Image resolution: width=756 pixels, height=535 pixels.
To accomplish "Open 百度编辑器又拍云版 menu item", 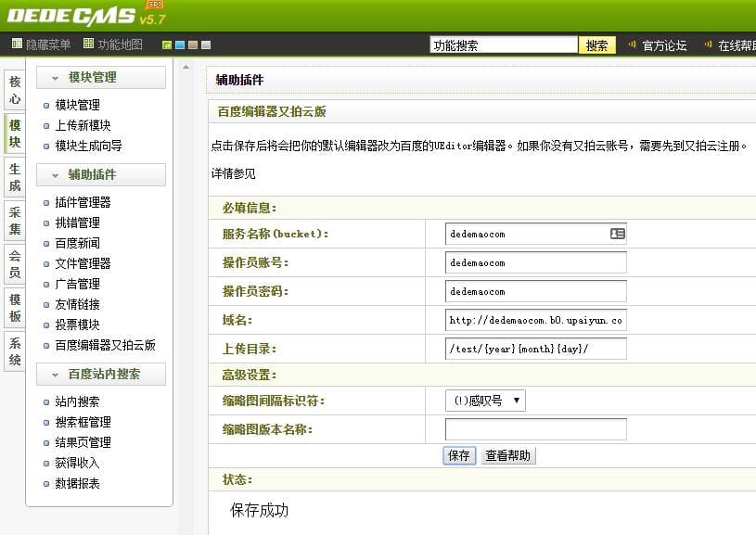I will [105, 345].
